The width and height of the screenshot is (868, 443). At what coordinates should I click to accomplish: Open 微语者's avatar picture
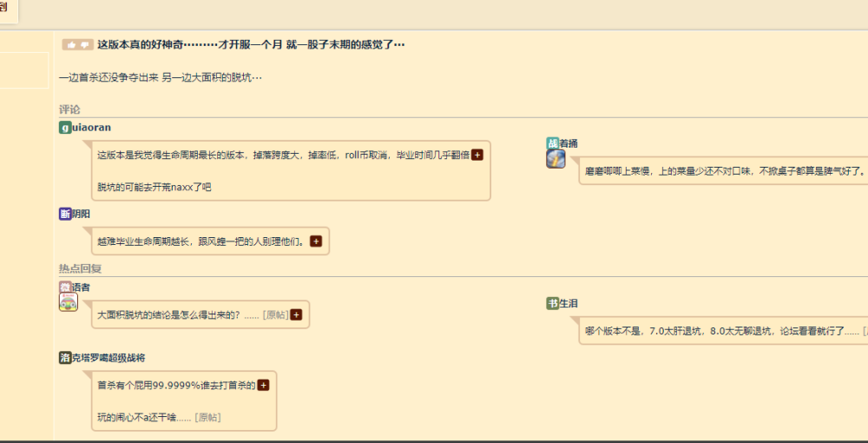tap(68, 302)
